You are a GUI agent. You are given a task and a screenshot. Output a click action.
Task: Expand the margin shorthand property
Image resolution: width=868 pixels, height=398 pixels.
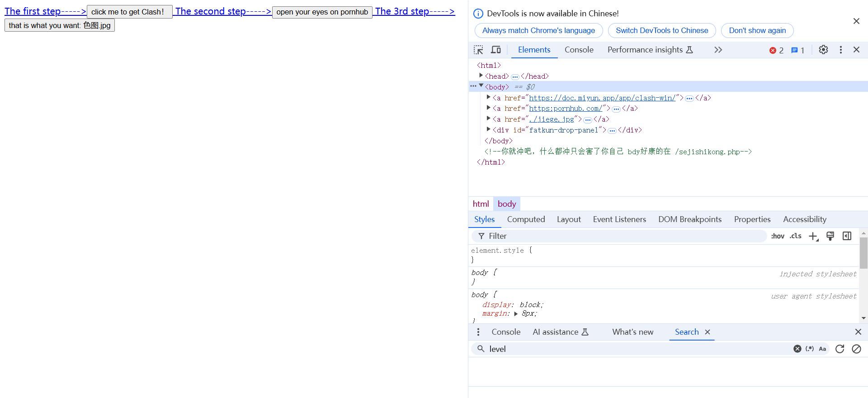[x=516, y=314]
